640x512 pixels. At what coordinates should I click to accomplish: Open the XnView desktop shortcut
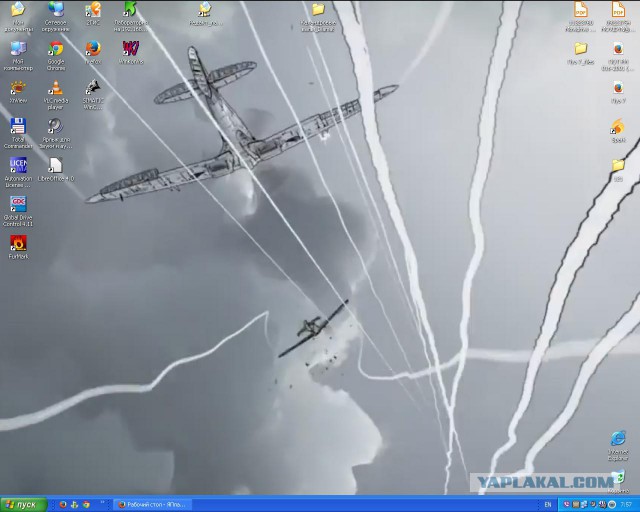(18, 91)
